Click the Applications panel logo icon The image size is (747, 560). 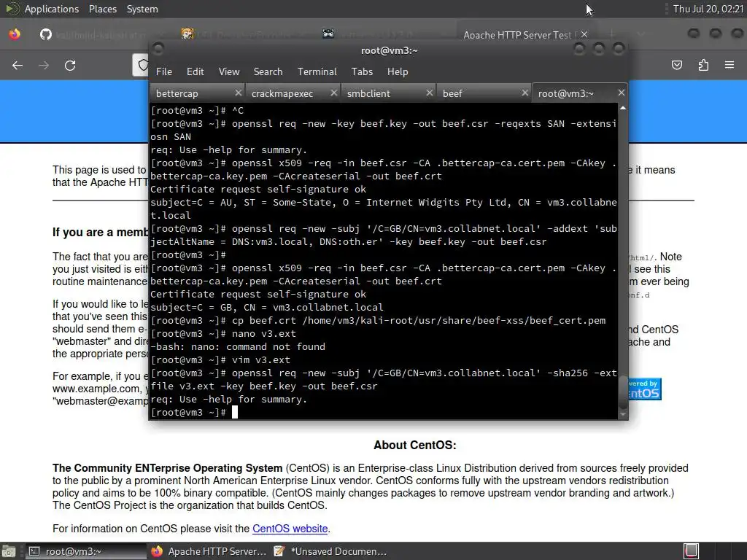[x=12, y=9]
